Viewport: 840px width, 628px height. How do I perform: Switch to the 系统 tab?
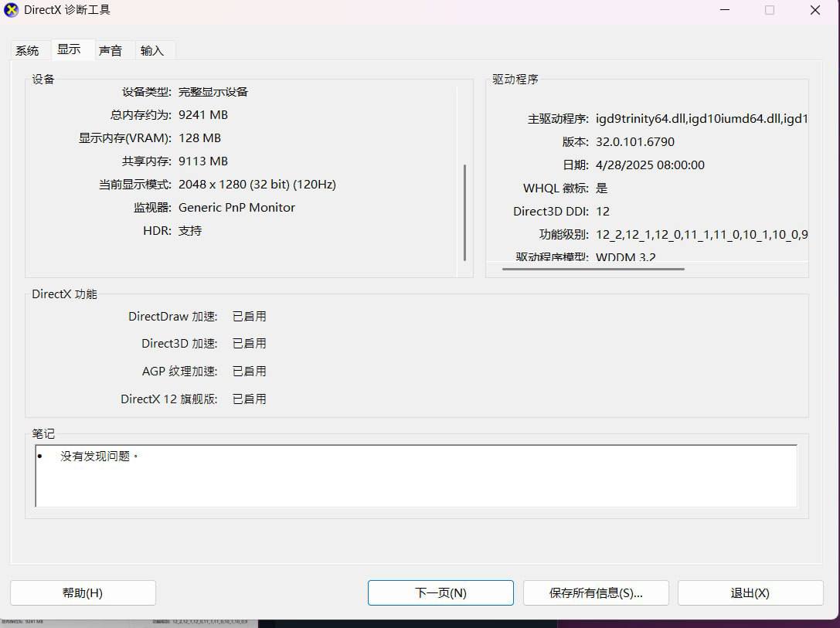pyautogui.click(x=27, y=50)
